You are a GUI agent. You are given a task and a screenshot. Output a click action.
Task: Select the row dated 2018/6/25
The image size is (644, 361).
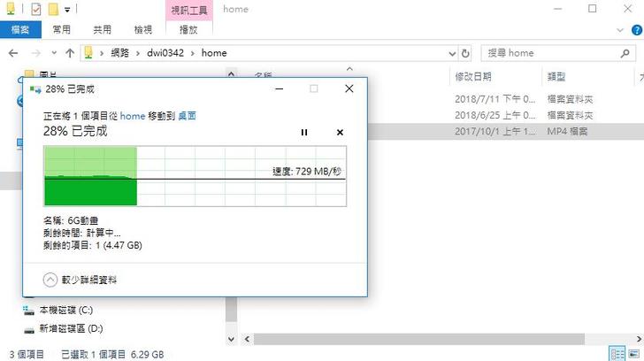[505, 115]
